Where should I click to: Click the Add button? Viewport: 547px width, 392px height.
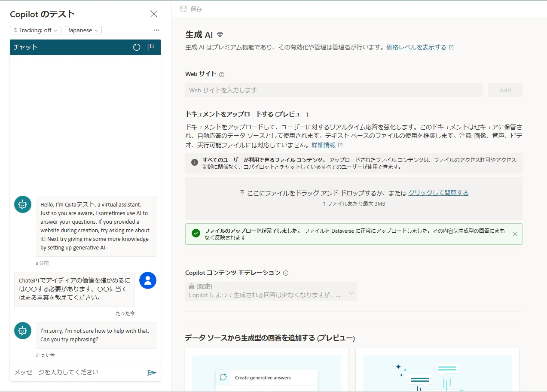coord(505,90)
